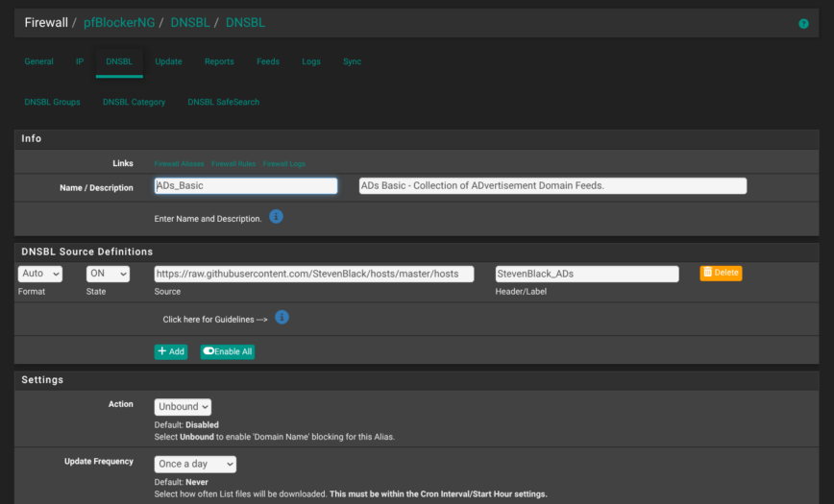The image size is (834, 504).
Task: Click the Enable All toggle button
Action: (x=227, y=351)
